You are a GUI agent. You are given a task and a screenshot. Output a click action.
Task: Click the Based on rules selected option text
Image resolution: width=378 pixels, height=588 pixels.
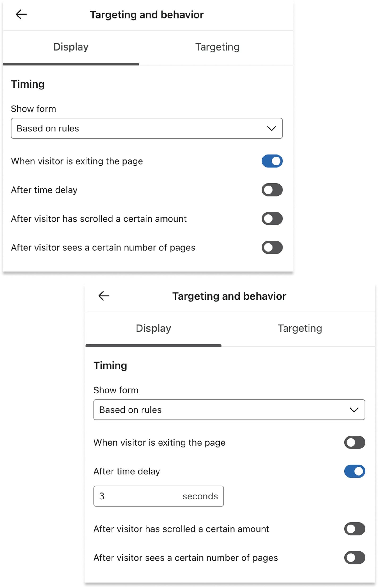click(48, 128)
